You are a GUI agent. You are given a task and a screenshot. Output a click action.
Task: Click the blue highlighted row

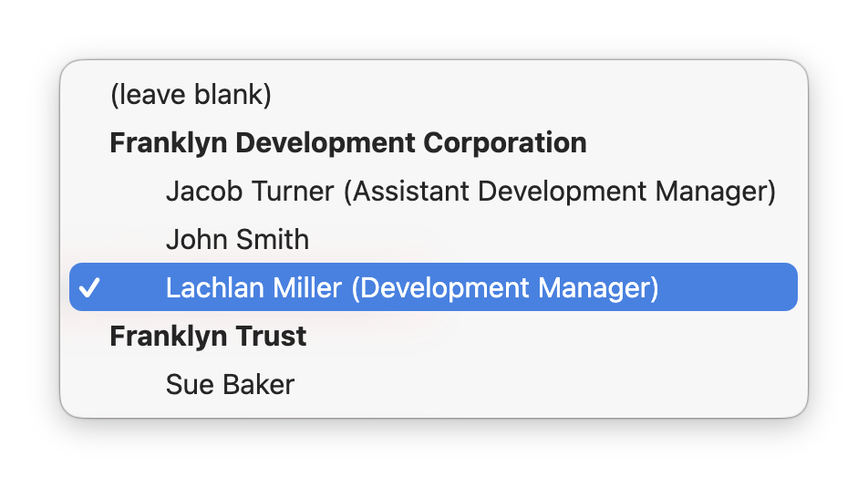coord(433,288)
